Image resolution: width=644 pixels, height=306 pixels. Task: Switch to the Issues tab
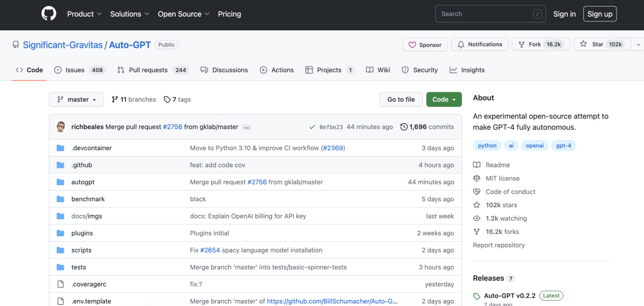click(80, 70)
